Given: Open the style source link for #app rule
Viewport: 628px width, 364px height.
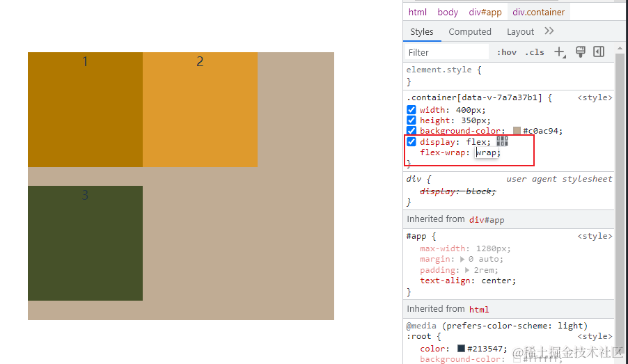Looking at the screenshot, I should click(x=595, y=236).
